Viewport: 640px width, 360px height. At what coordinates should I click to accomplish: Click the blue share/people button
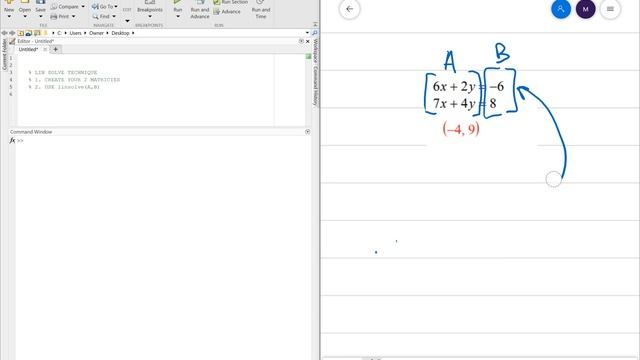(x=561, y=9)
